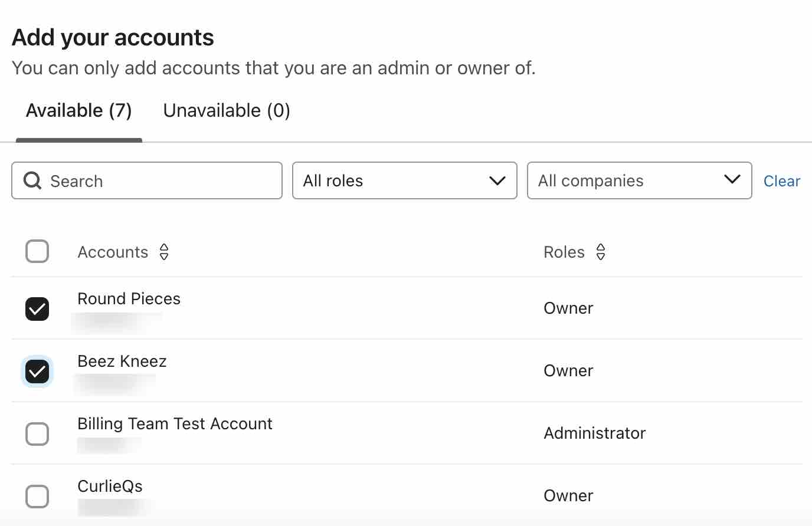This screenshot has width=812, height=526.
Task: Click the chevron on the All roles dropdown
Action: tap(496, 180)
